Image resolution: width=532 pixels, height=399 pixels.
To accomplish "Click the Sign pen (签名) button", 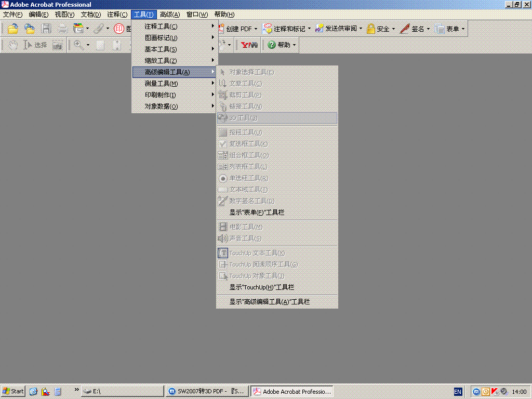I will coord(412,29).
